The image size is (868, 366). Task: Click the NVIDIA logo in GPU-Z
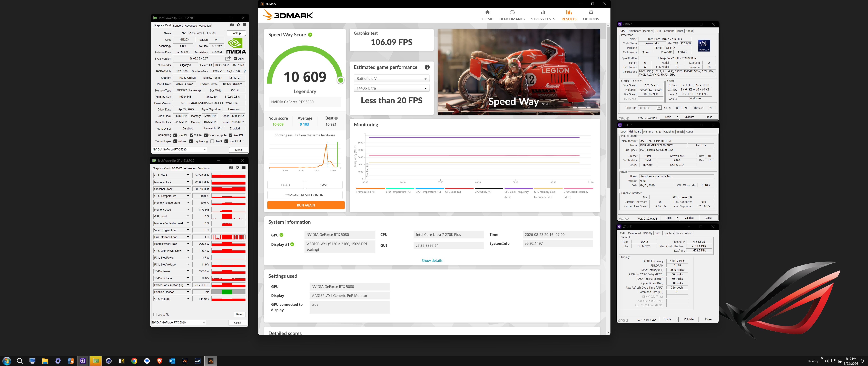click(x=236, y=46)
